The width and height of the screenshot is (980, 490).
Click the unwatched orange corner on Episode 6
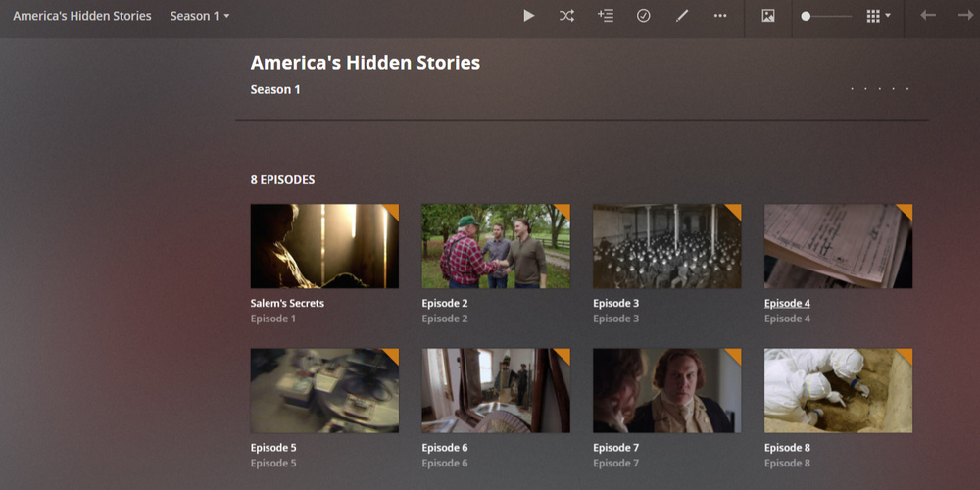point(564,355)
